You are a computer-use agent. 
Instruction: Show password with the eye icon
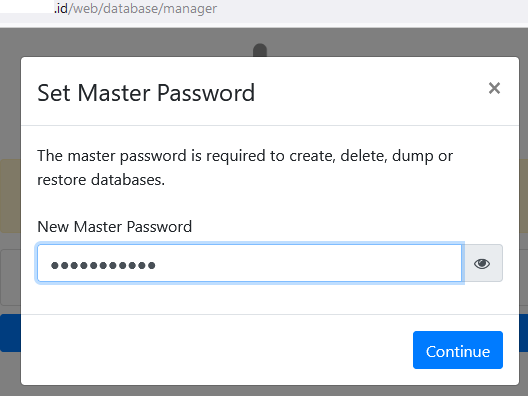482,263
